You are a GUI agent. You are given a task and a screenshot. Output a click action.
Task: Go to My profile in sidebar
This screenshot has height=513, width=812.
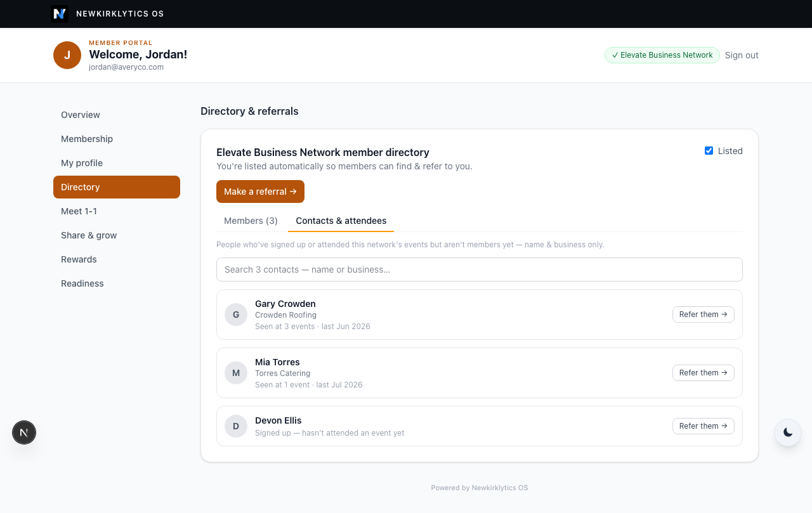click(x=117, y=163)
